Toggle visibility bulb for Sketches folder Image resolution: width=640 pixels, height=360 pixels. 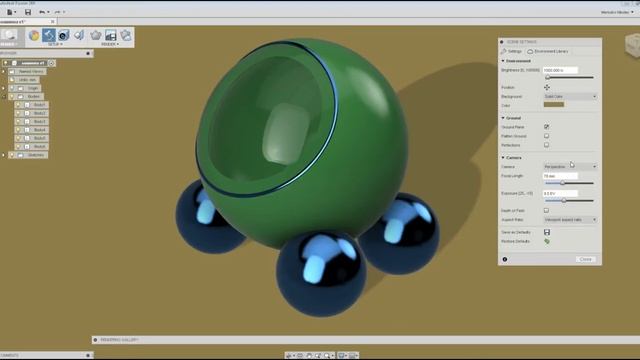coord(12,155)
